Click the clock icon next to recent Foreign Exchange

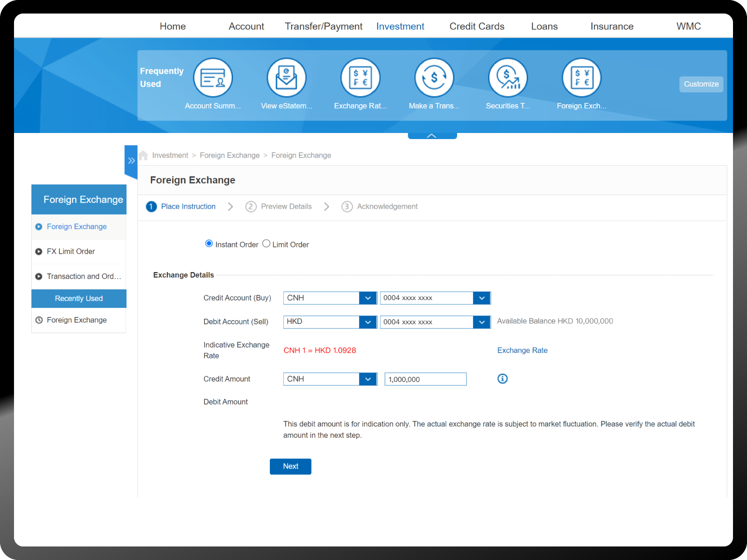(x=39, y=320)
